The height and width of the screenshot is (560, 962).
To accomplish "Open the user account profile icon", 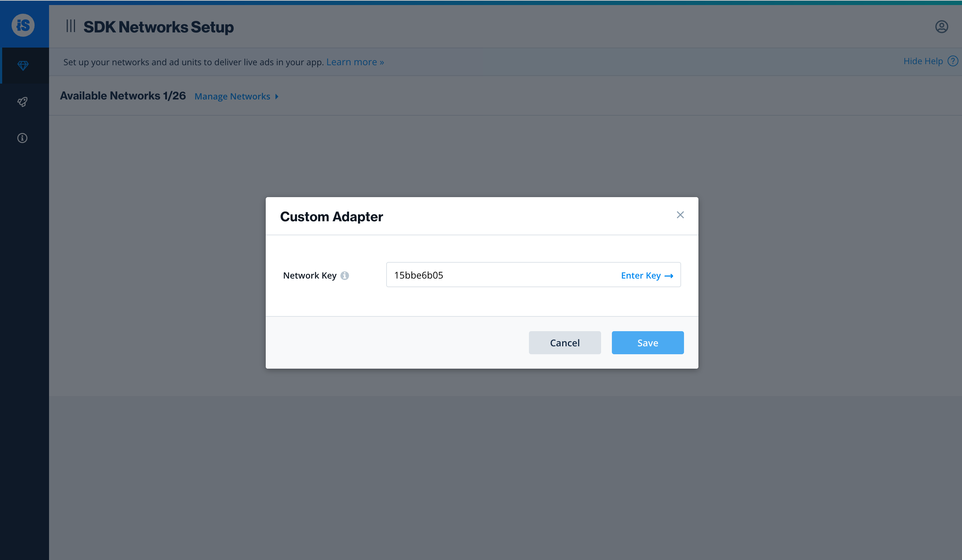I will (941, 27).
